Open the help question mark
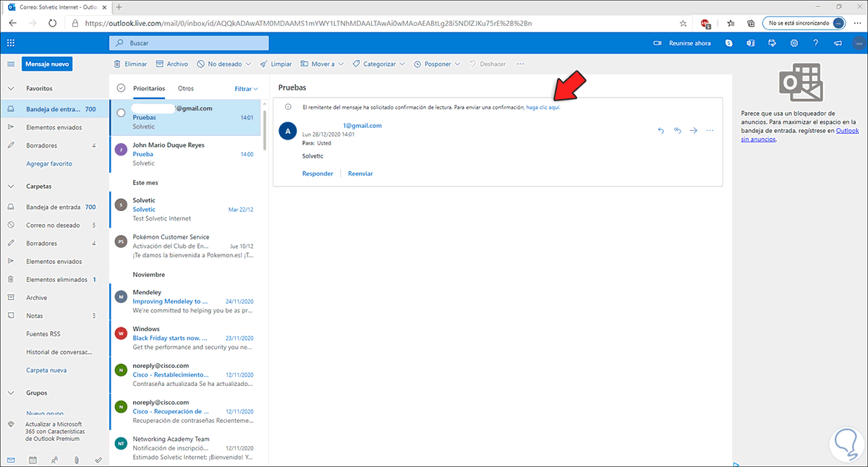Screen dimensions: 868x467 (816, 43)
